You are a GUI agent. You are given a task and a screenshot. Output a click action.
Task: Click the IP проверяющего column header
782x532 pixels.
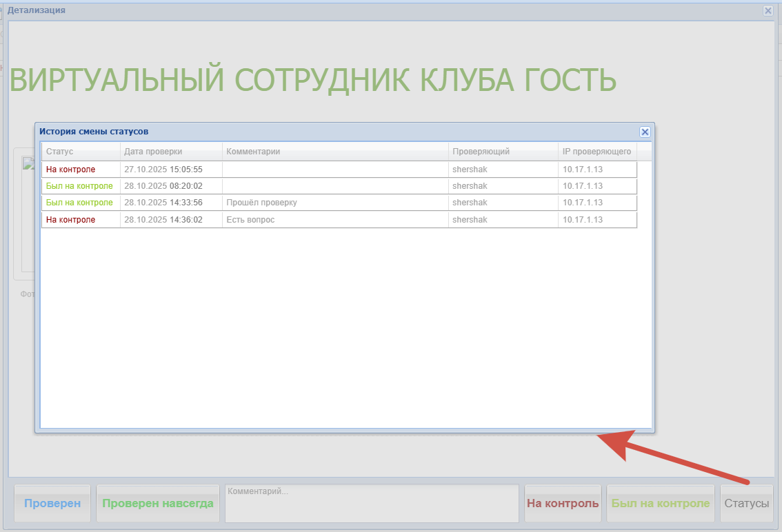[597, 152]
